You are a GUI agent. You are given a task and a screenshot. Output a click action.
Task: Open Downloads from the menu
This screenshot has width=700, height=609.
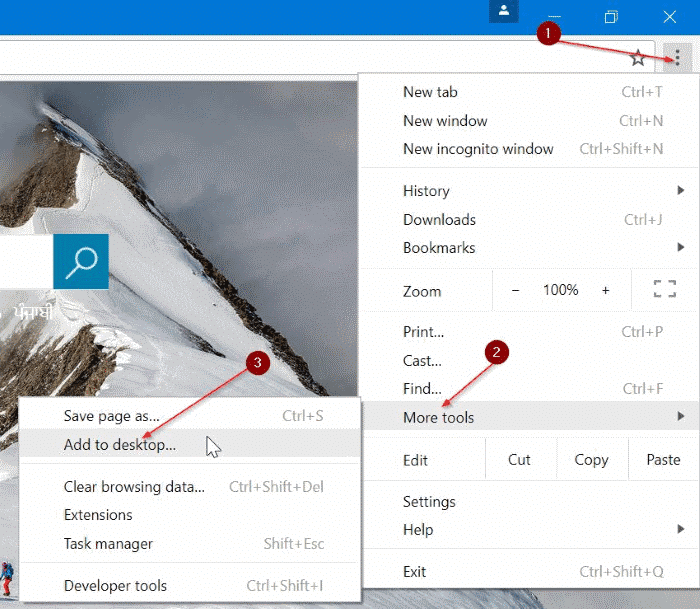point(529,219)
